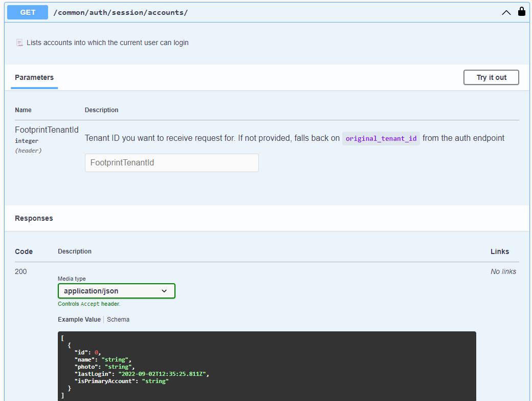The height and width of the screenshot is (401, 532).
Task: Click the /common/auth/session/accounts/ endpoint path
Action: point(120,13)
